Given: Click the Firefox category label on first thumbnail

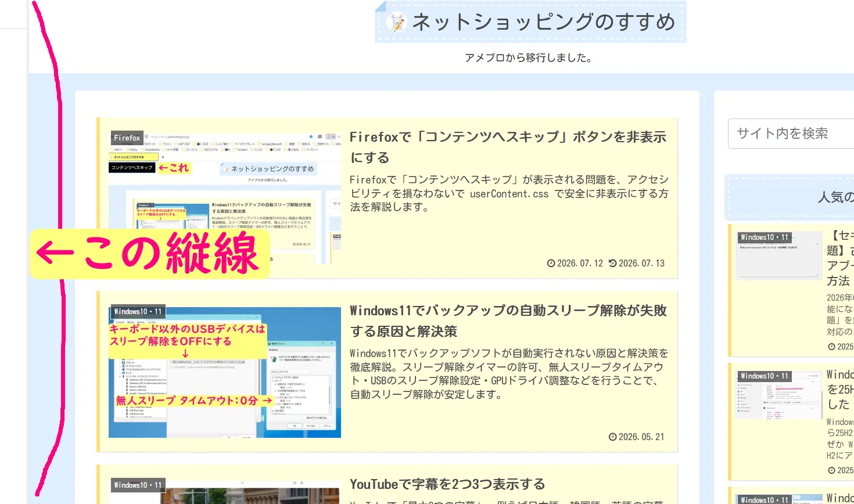Looking at the screenshot, I should point(127,138).
